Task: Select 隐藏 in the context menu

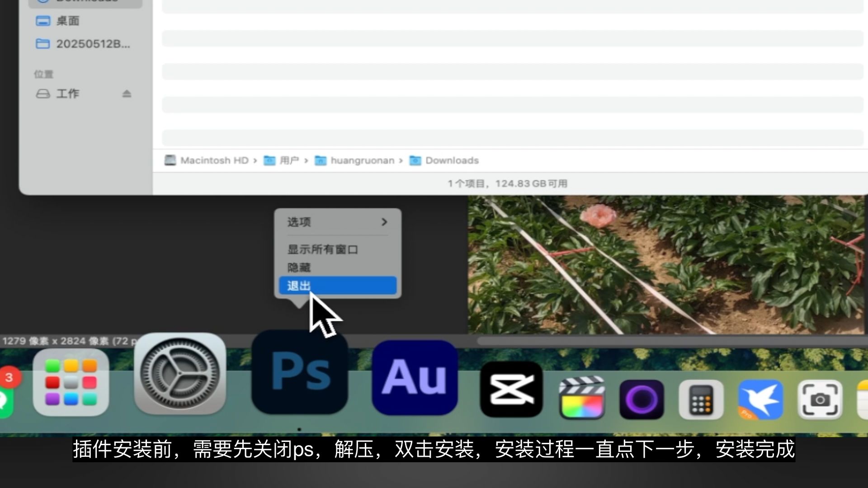Action: pos(299,267)
